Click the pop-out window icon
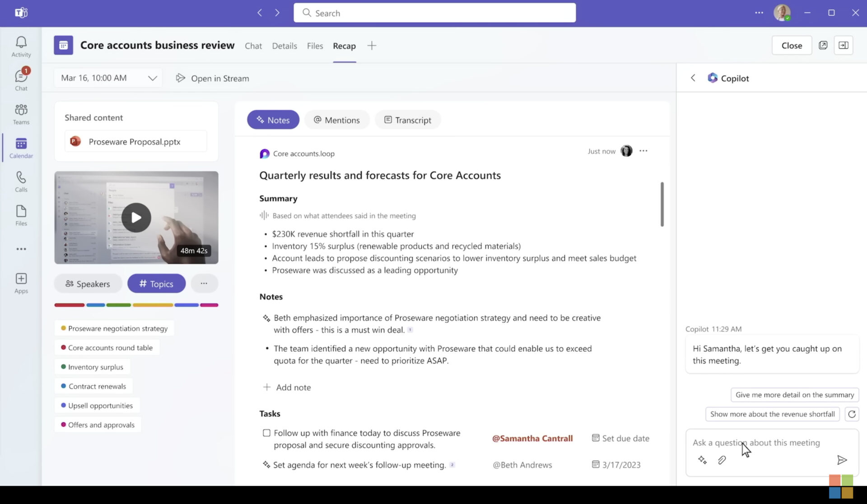Screen dimensions: 867x504 click(x=823, y=45)
